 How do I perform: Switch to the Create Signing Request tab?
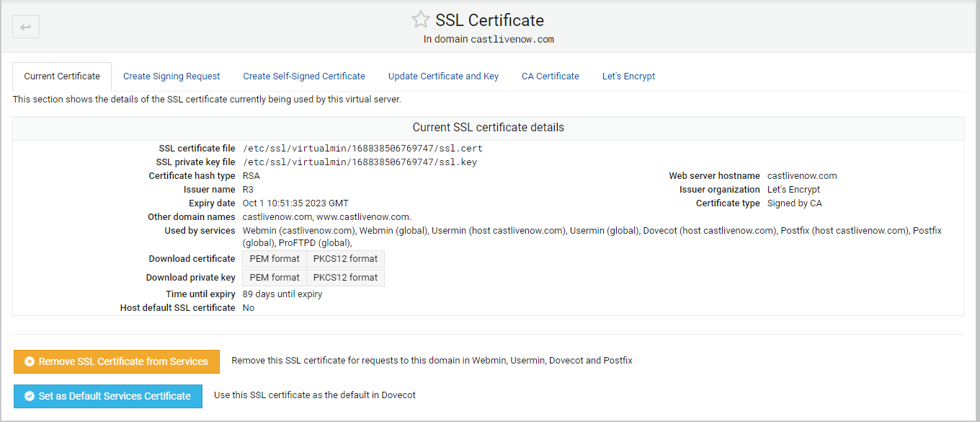pyautogui.click(x=171, y=76)
